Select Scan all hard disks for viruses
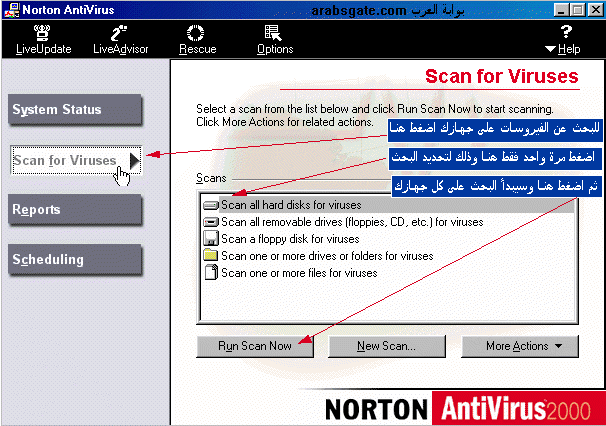Screen dimensions: 606x426 388,205
